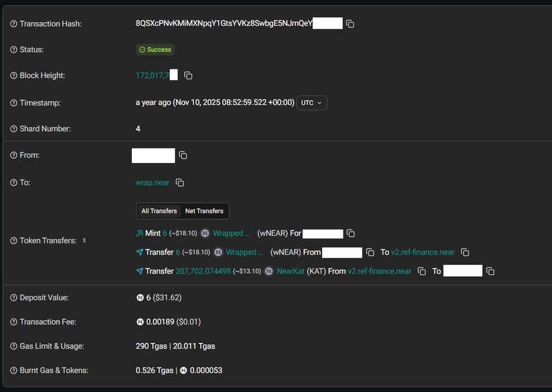Copy the block height value

pyautogui.click(x=188, y=75)
